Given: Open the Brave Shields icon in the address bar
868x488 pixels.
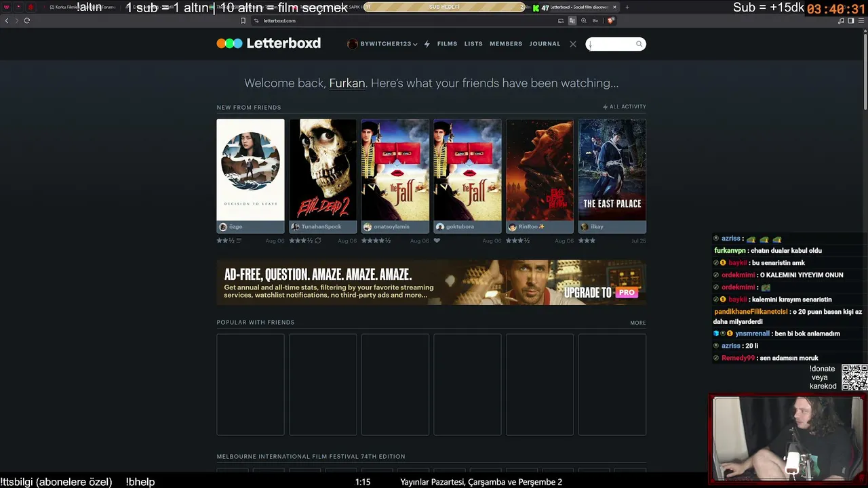Looking at the screenshot, I should 610,20.
